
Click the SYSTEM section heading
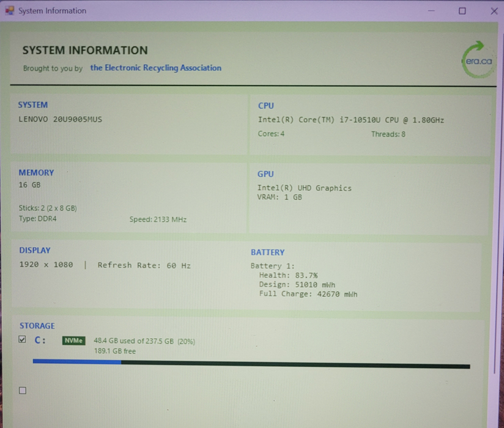coord(33,105)
